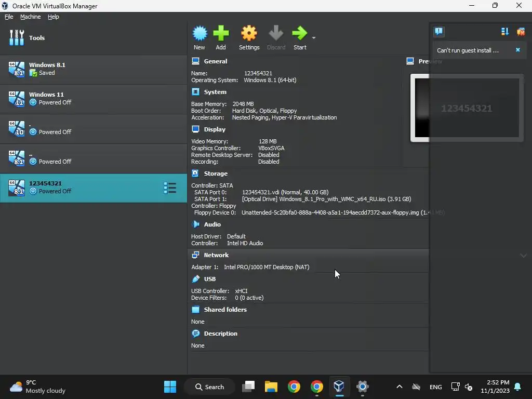Click the Description section icon

coord(195,334)
